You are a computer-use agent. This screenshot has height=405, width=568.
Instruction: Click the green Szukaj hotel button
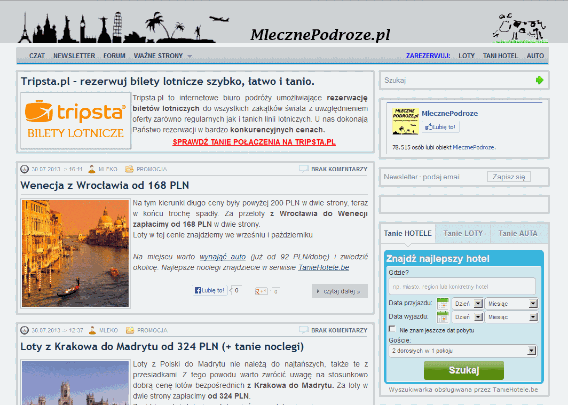(464, 370)
